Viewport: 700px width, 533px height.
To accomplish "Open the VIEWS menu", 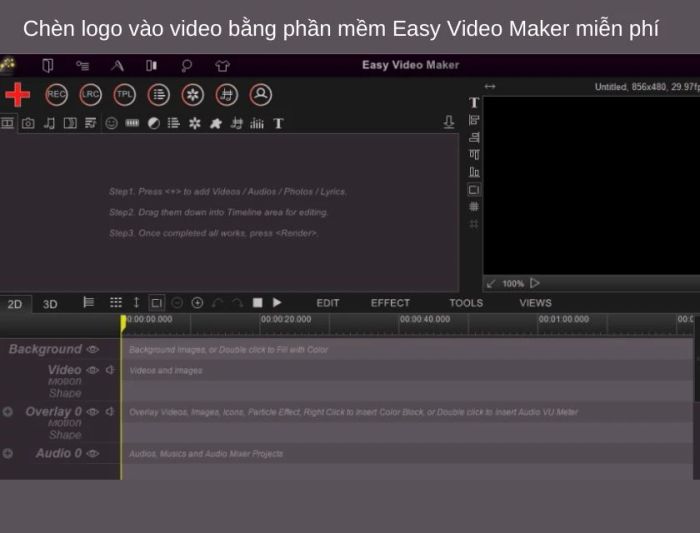I will click(535, 303).
